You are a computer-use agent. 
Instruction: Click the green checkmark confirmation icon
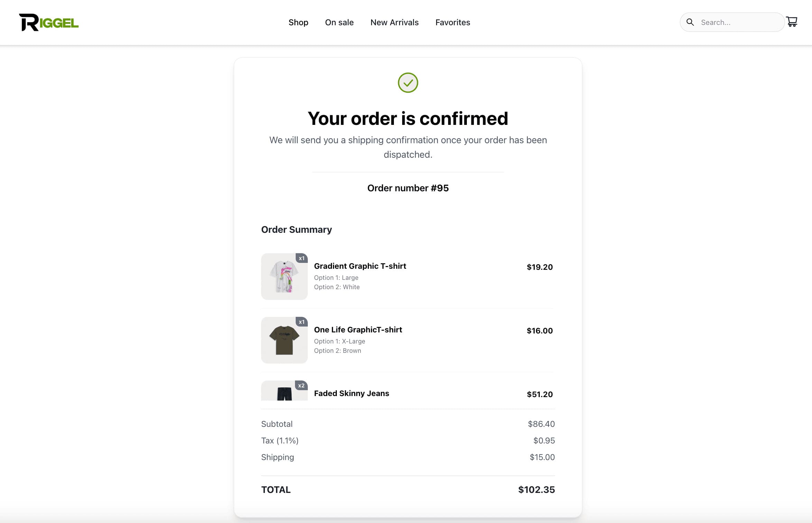click(x=408, y=83)
